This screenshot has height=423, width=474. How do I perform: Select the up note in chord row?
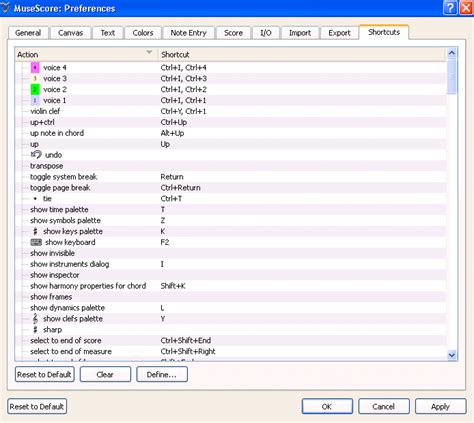click(230, 133)
